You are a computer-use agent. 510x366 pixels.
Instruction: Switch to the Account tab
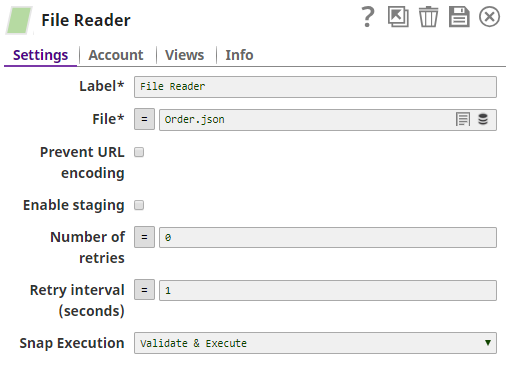[116, 55]
